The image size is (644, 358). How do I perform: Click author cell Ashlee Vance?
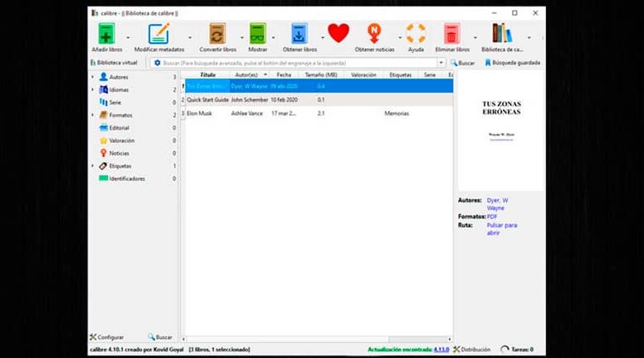tap(247, 113)
